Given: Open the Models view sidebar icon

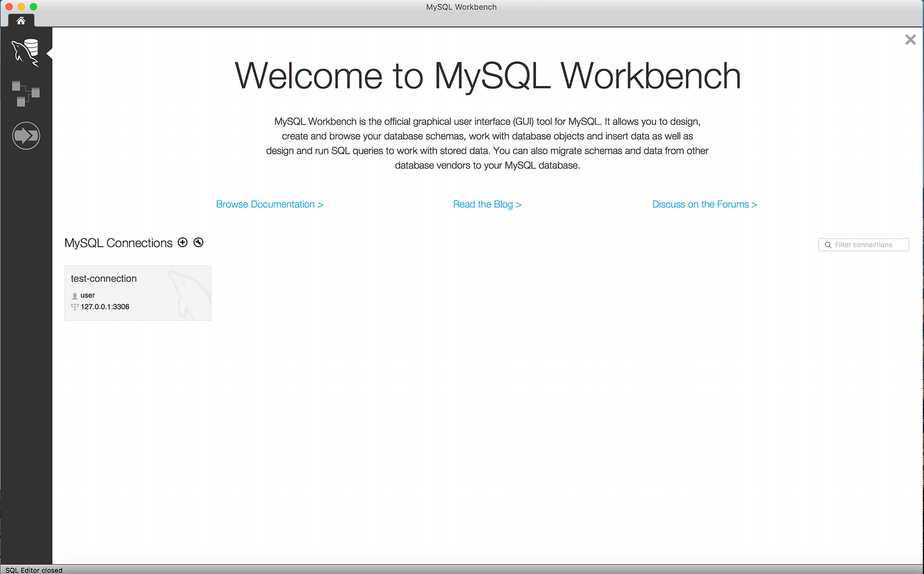Looking at the screenshot, I should pyautogui.click(x=26, y=94).
